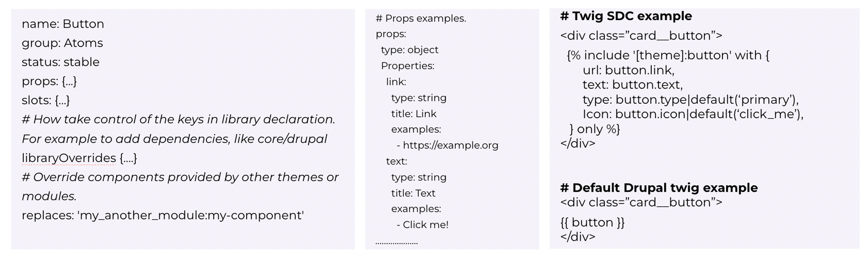Image resolution: width=868 pixels, height=258 pixels.
Task: Select the "url: button.link," line
Action: coord(629,71)
